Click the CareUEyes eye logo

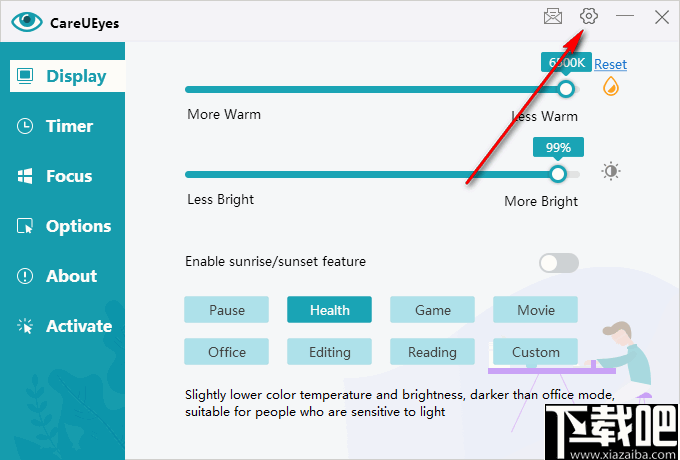pos(27,22)
